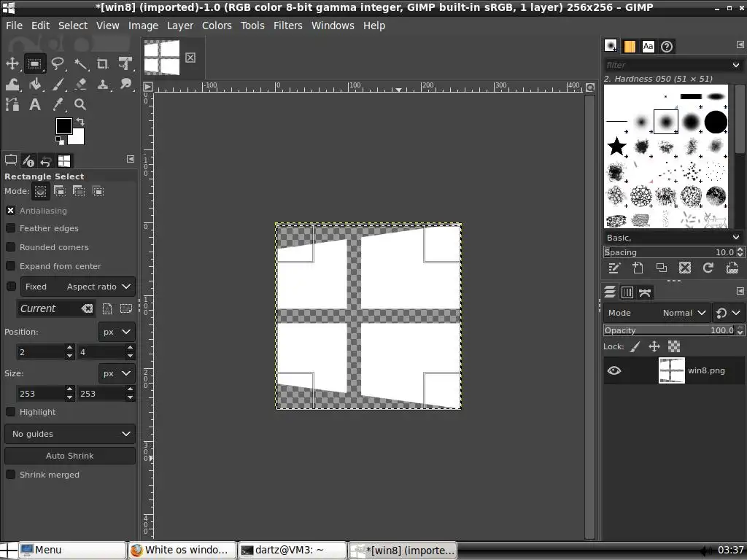This screenshot has height=560, width=747.
Task: Open the Select menu
Action: 73,26
